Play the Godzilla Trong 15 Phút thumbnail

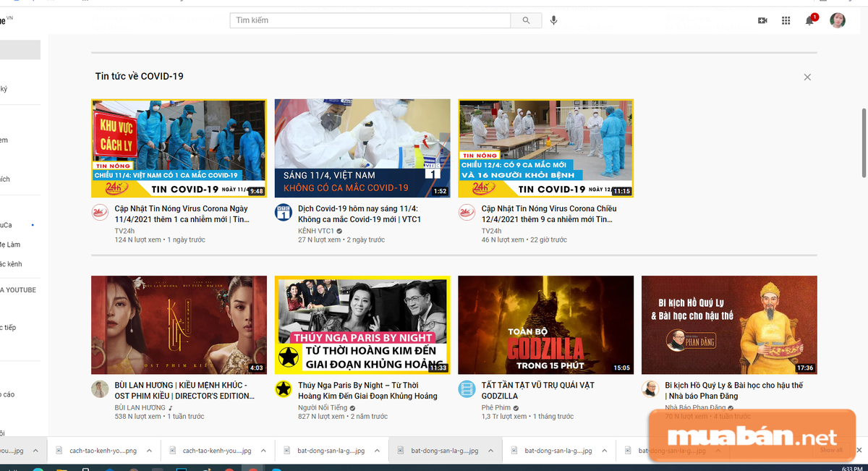pyautogui.click(x=546, y=325)
